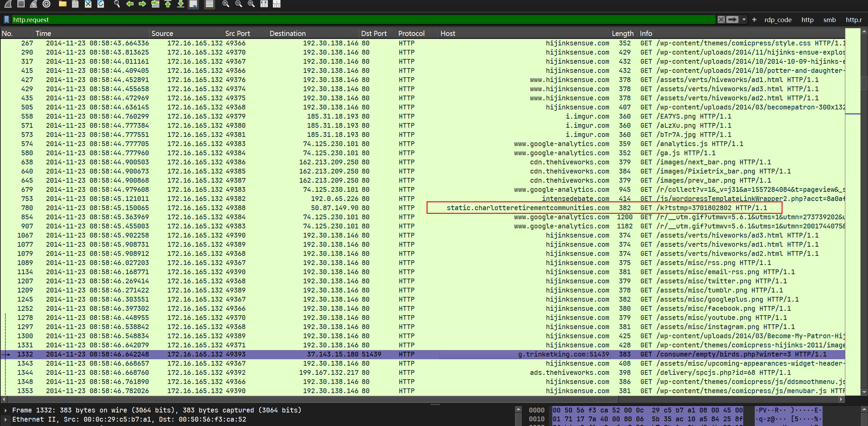Open Find a packet with the magnifier icon
Viewport: 868px width, 426px height.
click(117, 4)
